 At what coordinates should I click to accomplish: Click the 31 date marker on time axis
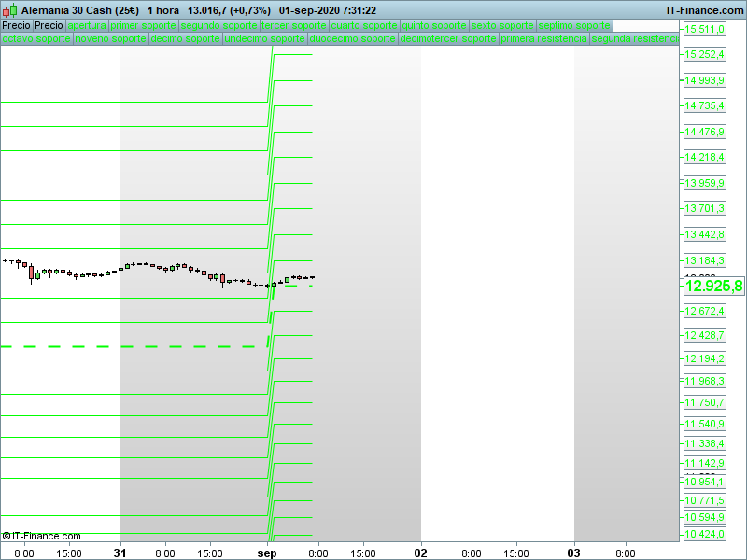[120, 553]
